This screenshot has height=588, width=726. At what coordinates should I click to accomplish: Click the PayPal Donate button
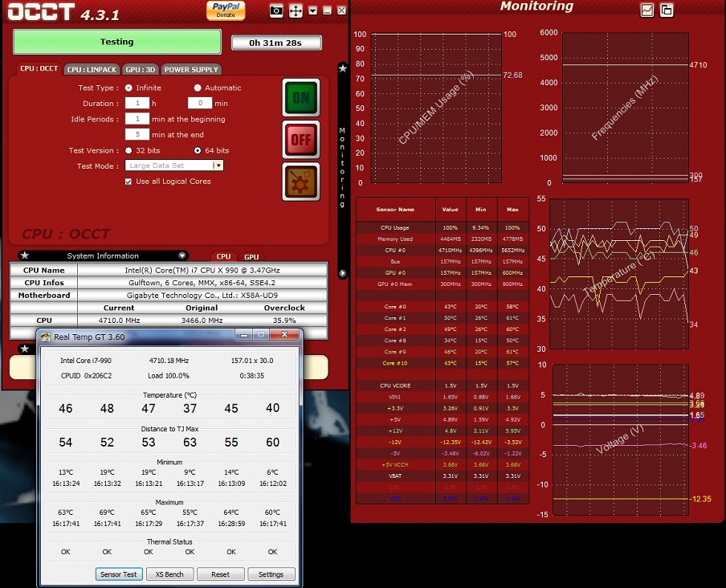pos(226,10)
